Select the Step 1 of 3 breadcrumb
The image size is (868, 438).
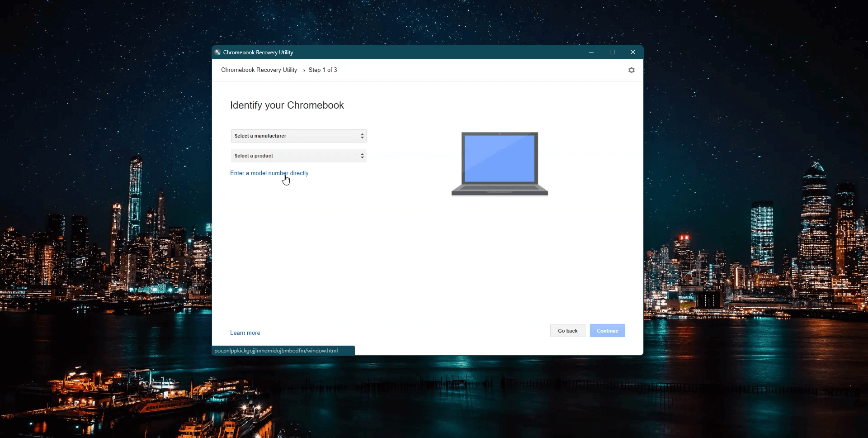pyautogui.click(x=322, y=70)
